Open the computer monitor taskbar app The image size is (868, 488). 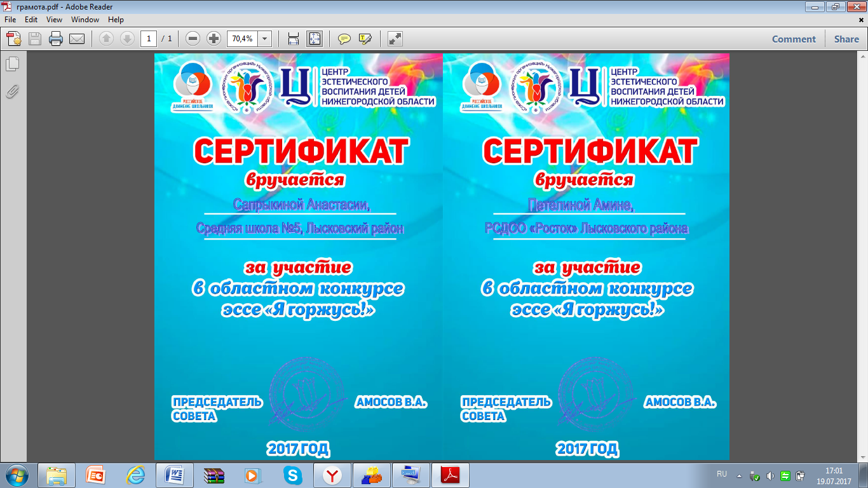[411, 475]
